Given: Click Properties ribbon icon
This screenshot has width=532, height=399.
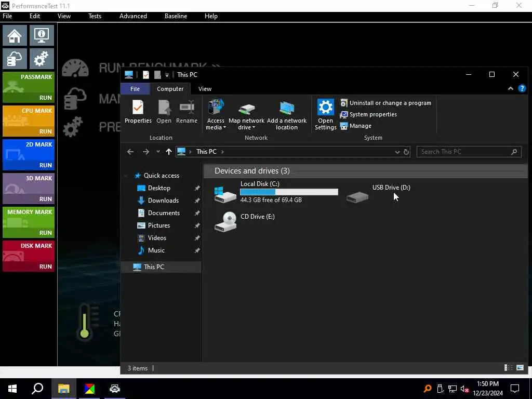Looking at the screenshot, I should pyautogui.click(x=138, y=112).
